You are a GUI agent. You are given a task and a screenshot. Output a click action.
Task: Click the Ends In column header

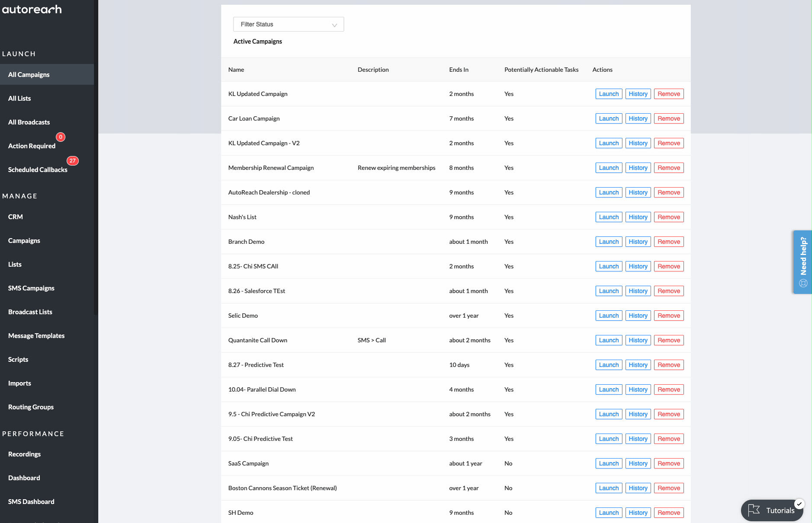click(459, 70)
